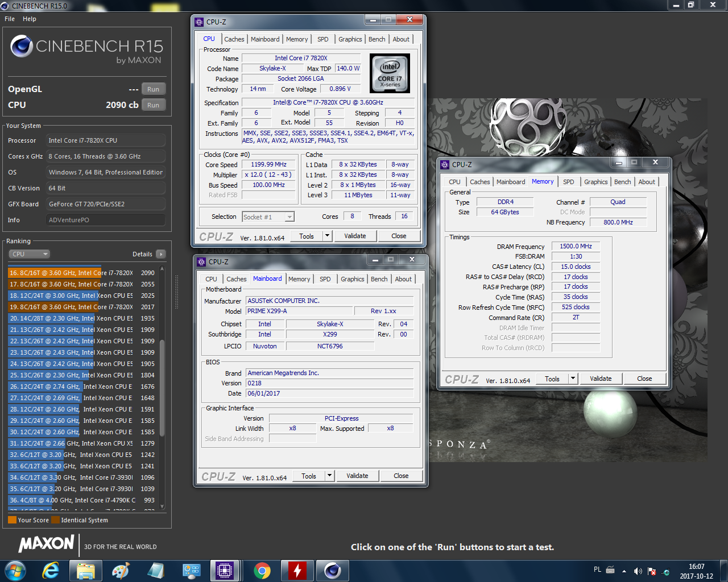This screenshot has width=728, height=582.
Task: Open the CPU ranking type dropdown
Action: (30, 254)
